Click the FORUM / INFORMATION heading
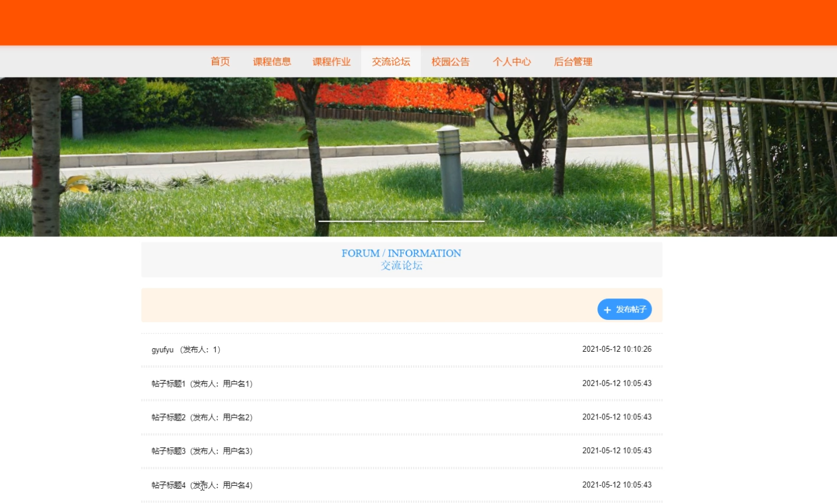Viewport: 837px width, 504px height. (401, 253)
